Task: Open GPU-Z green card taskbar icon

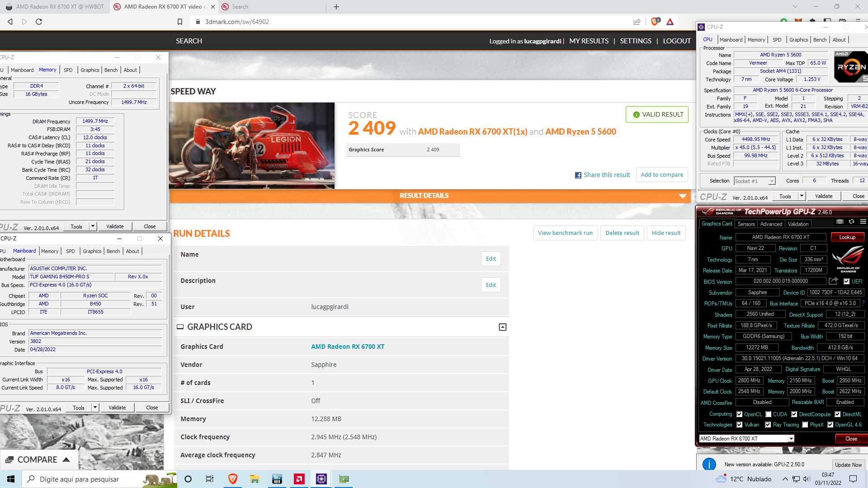Action: pyautogui.click(x=344, y=479)
